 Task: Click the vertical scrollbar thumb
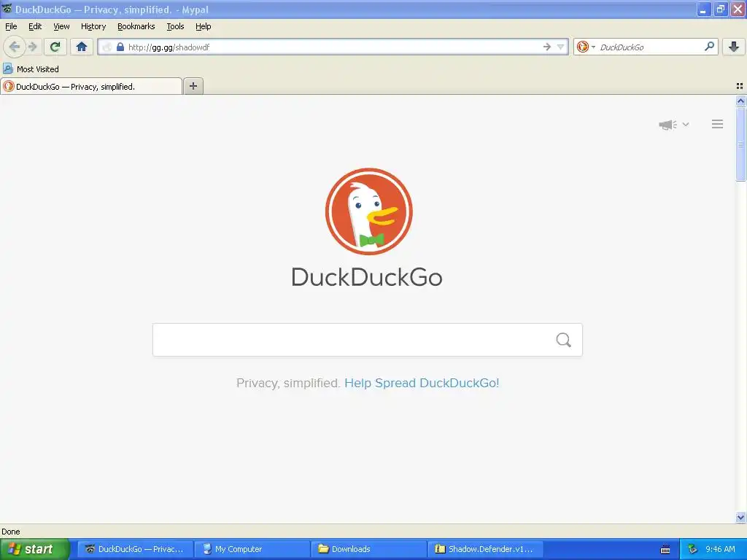741,144
